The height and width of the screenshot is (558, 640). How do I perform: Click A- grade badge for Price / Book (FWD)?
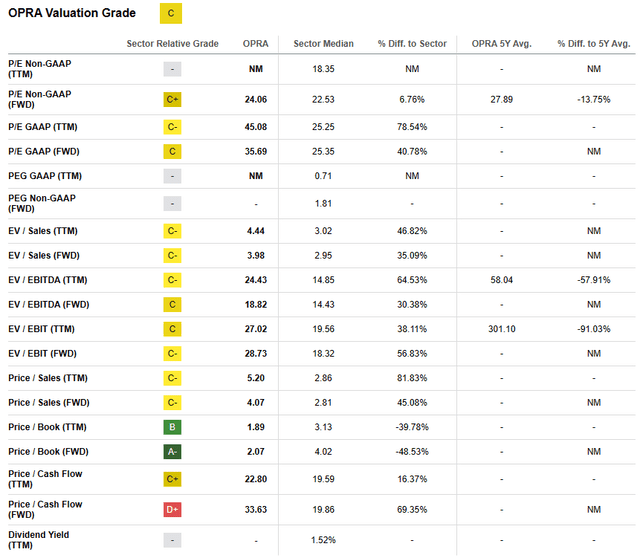172,451
